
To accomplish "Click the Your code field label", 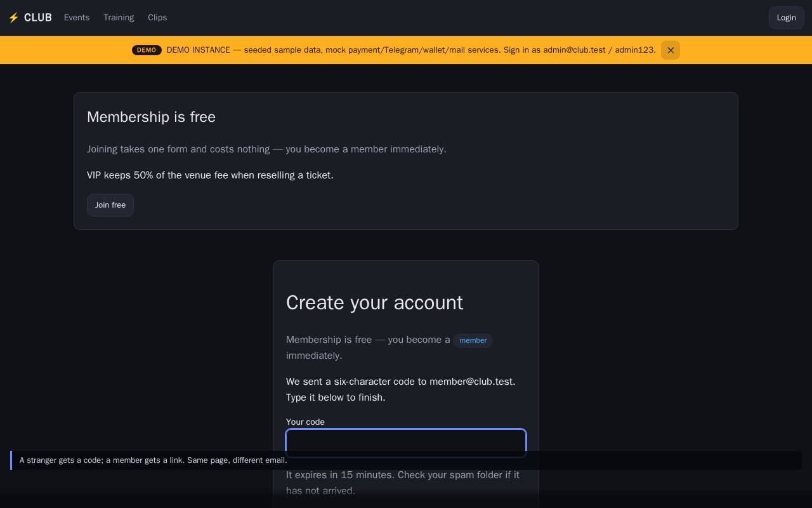I will click(x=305, y=422).
